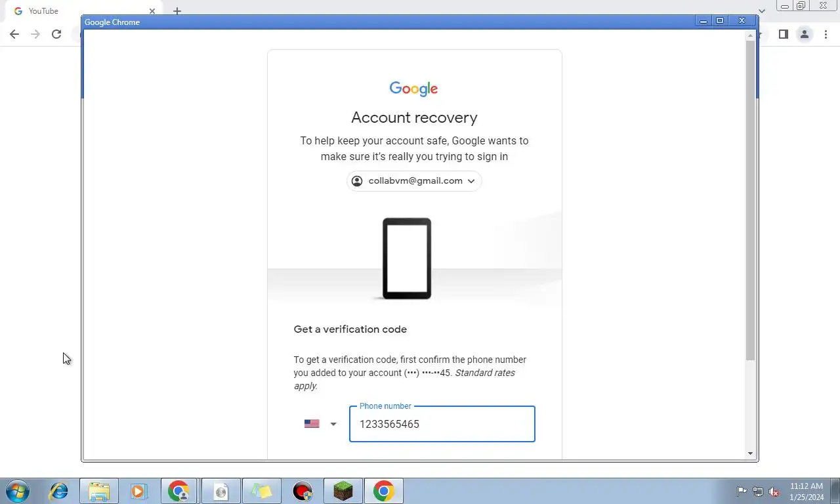Image resolution: width=840 pixels, height=504 pixels.
Task: Open the network tray icon
Action: 758,492
